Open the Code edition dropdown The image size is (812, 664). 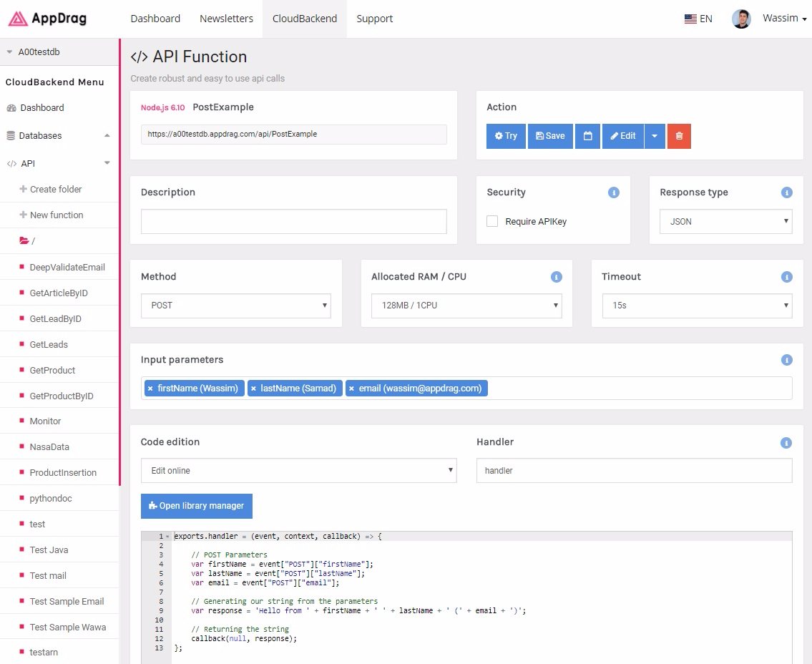[299, 471]
